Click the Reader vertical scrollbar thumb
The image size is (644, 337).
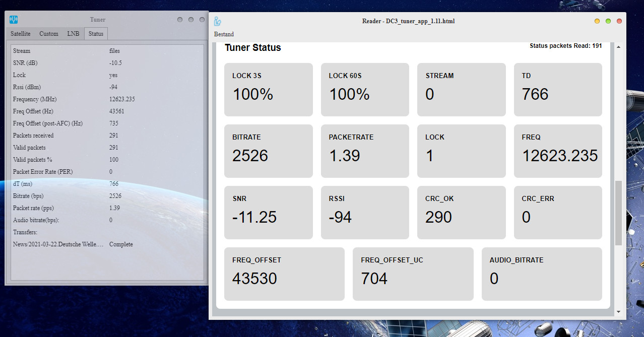coord(618,213)
